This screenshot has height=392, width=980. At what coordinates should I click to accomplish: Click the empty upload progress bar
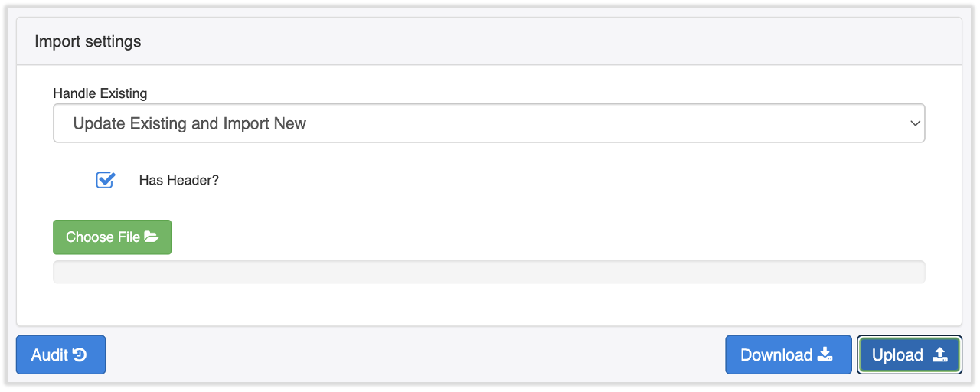[x=488, y=272]
